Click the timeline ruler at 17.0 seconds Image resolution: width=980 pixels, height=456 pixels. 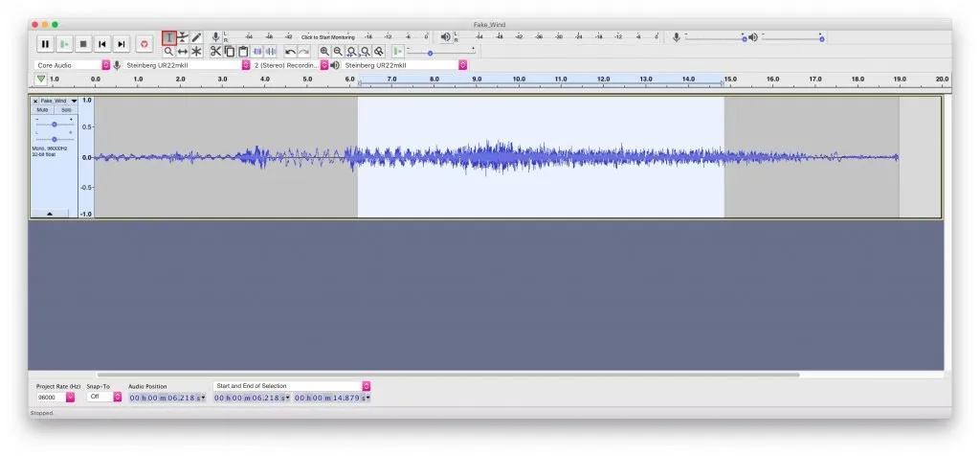tap(815, 80)
